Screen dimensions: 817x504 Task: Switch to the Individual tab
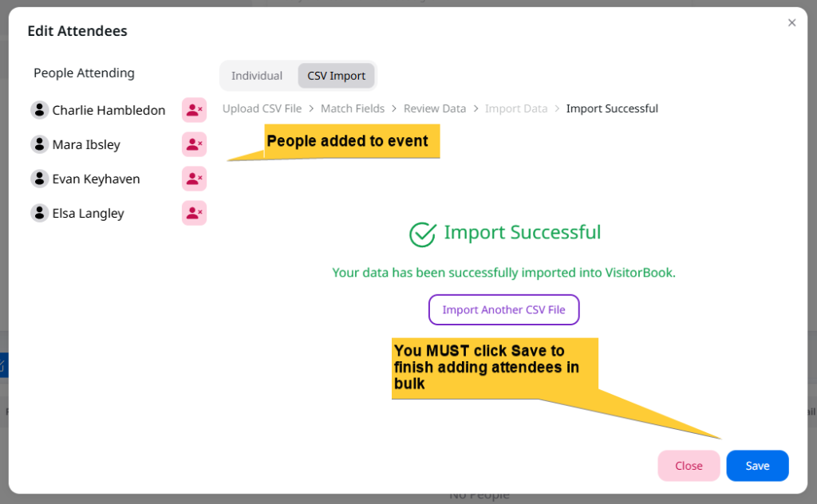coord(257,76)
